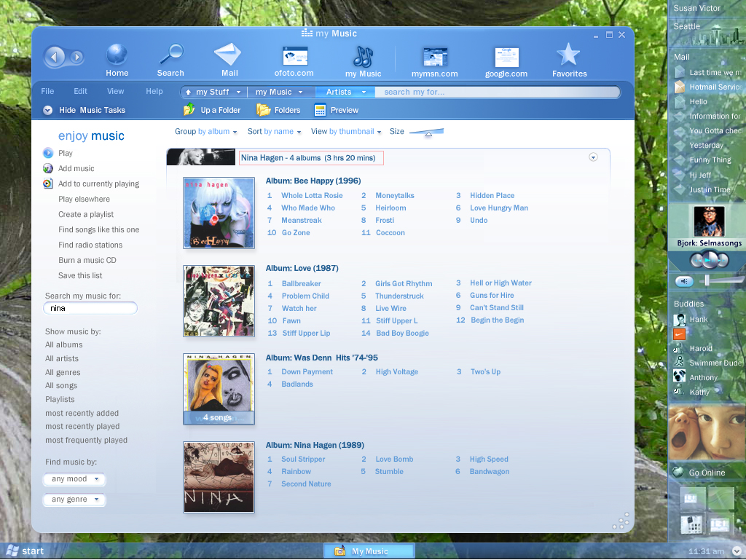Open the Home globe icon
The height and width of the screenshot is (560, 746).
tap(117, 54)
